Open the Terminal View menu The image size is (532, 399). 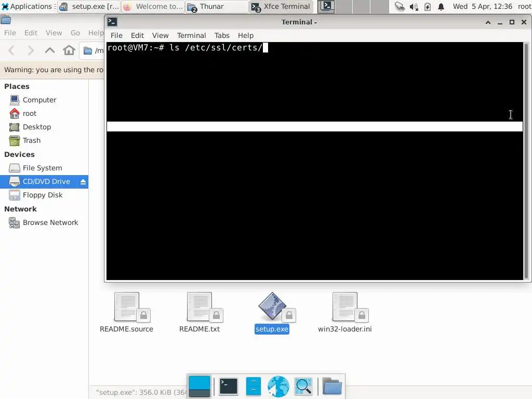tap(160, 35)
